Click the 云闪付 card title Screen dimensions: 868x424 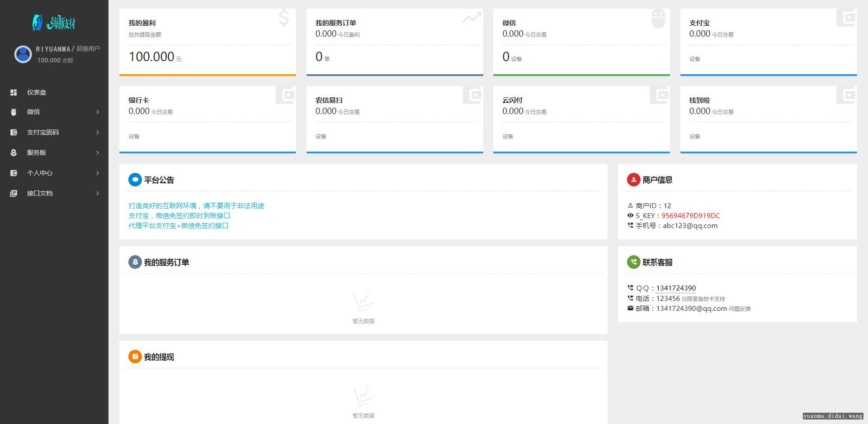pos(512,100)
